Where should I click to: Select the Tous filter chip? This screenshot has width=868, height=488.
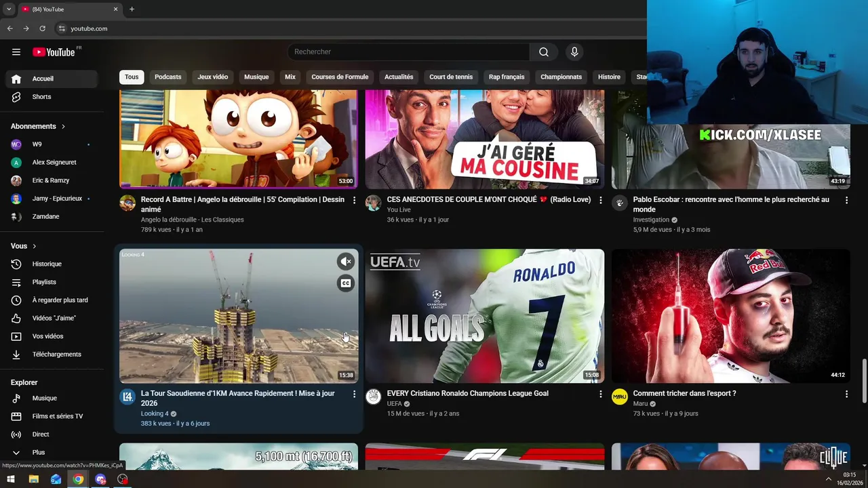[x=132, y=77]
